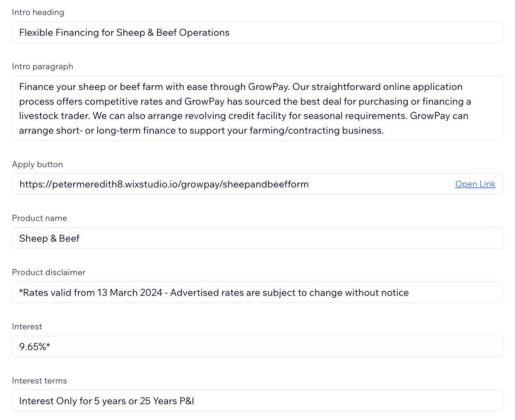Click the "Interest terms" field label
Viewport: 515px width, 420px height.
click(40, 381)
